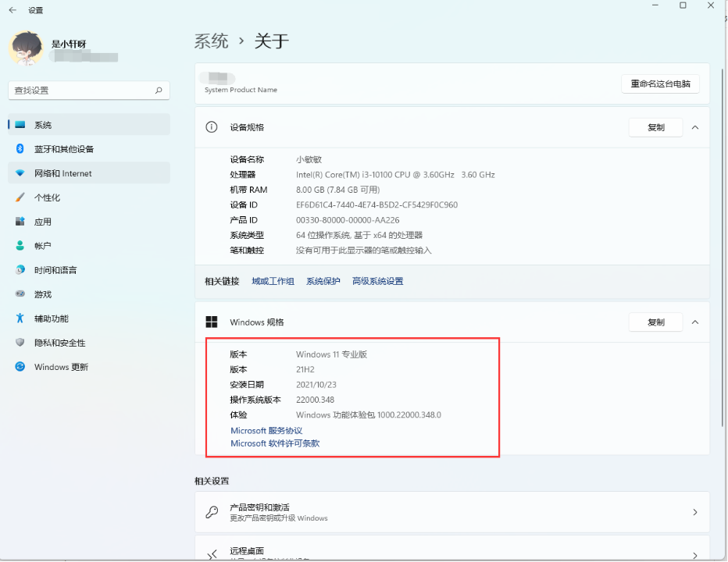This screenshot has width=728, height=562.
Task: Open the 应用 settings section
Action: pyautogui.click(x=42, y=222)
